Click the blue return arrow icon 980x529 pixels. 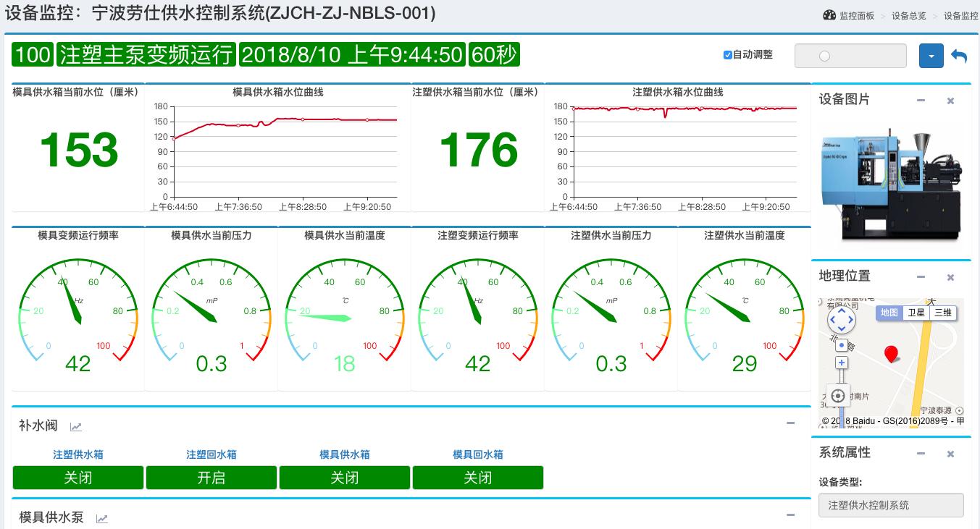(959, 56)
